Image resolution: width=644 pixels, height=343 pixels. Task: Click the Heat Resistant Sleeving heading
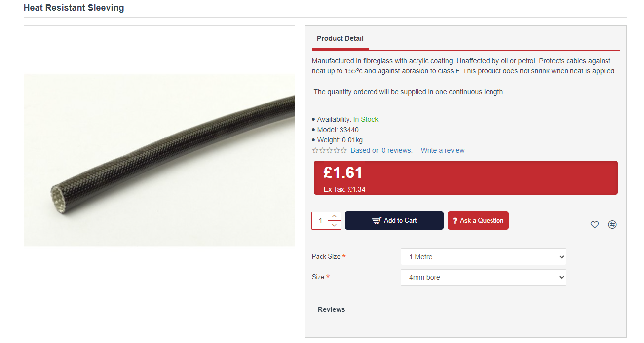[x=74, y=8]
